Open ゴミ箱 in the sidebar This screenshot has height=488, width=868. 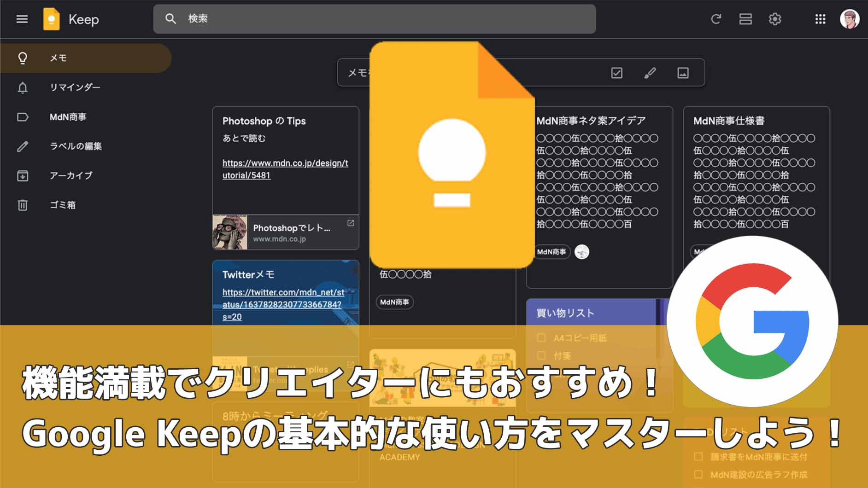tap(86, 205)
